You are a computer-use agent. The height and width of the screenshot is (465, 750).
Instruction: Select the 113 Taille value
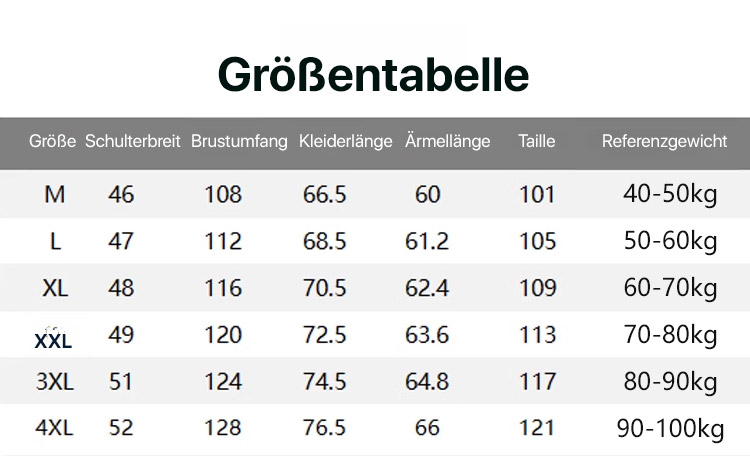tap(537, 335)
